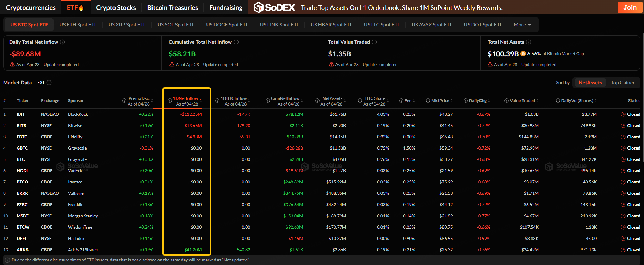Click the SoDEX logo in the banner
Image resolution: width=644 pixels, height=265 pixels.
pos(274,7)
